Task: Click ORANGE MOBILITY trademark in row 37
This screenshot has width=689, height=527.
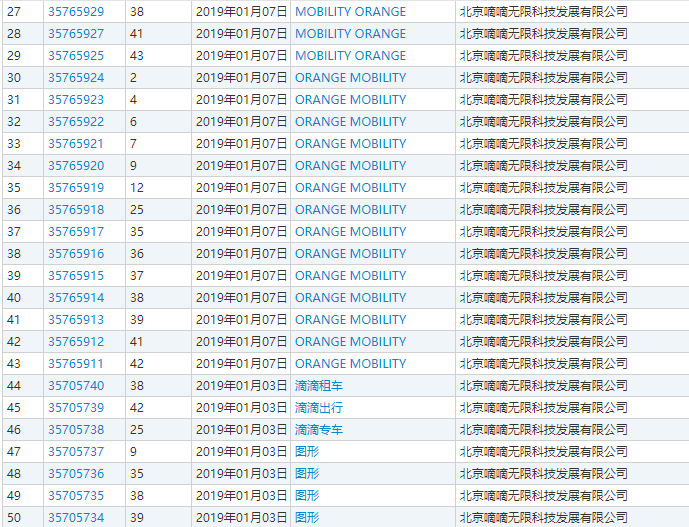Action: 350,232
